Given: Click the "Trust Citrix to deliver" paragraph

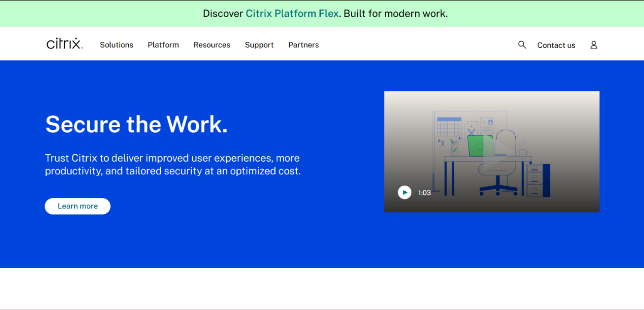Looking at the screenshot, I should point(173,164).
